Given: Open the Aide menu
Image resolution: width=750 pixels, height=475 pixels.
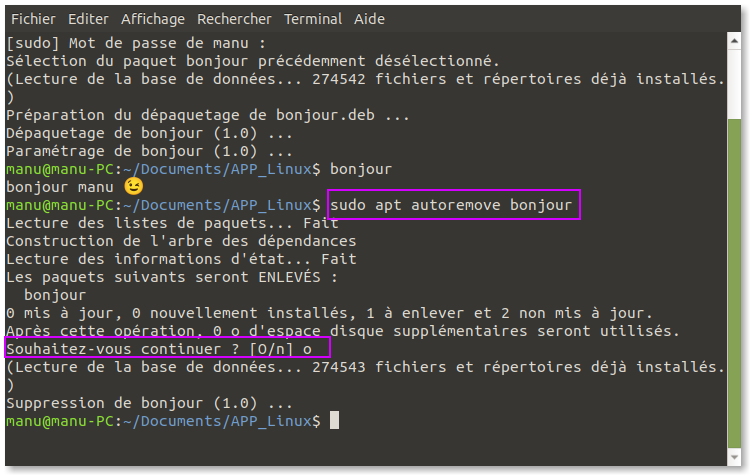Looking at the screenshot, I should 369,19.
